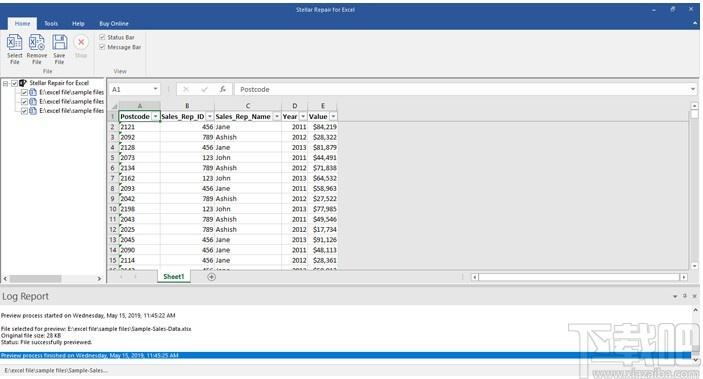Open the Postcode column filter dropdown

coord(155,117)
